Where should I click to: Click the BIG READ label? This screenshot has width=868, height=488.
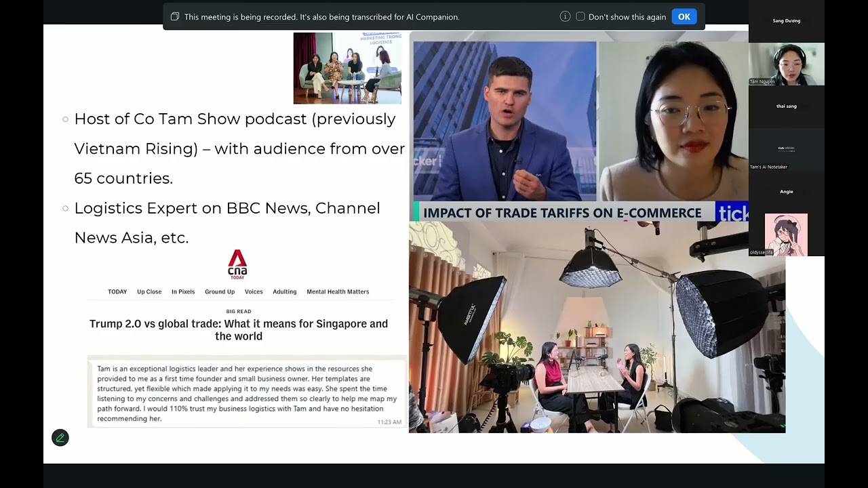(239, 311)
